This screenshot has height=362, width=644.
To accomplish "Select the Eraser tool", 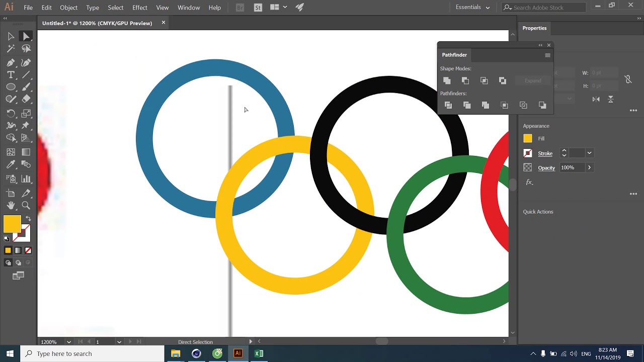I will click(26, 99).
